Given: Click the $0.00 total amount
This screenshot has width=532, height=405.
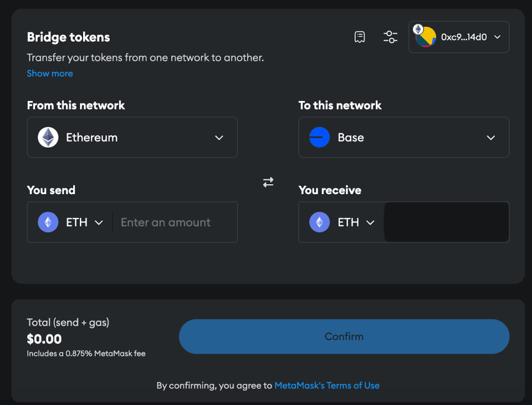Looking at the screenshot, I should (44, 339).
